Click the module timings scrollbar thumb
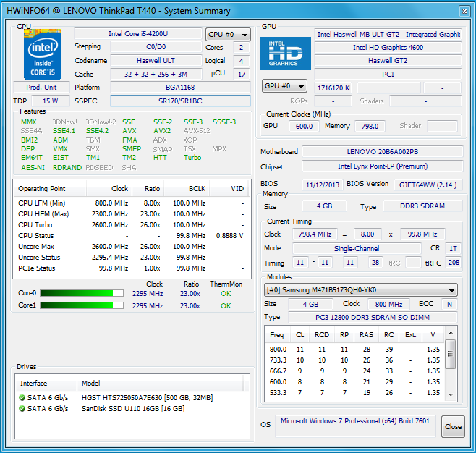Image resolution: width=476 pixels, height=453 pixels. coord(451,354)
